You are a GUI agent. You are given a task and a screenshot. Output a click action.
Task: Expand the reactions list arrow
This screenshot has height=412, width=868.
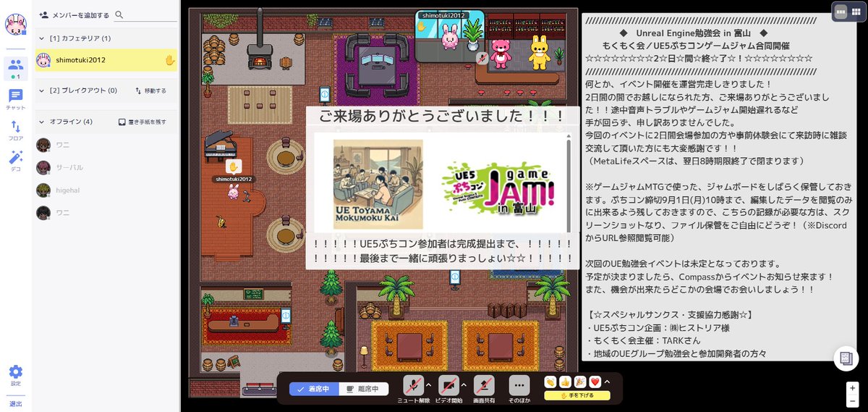click(x=607, y=382)
